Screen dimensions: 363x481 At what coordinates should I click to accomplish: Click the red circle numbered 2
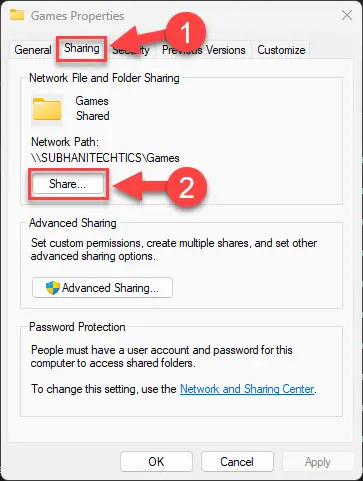coord(186,187)
